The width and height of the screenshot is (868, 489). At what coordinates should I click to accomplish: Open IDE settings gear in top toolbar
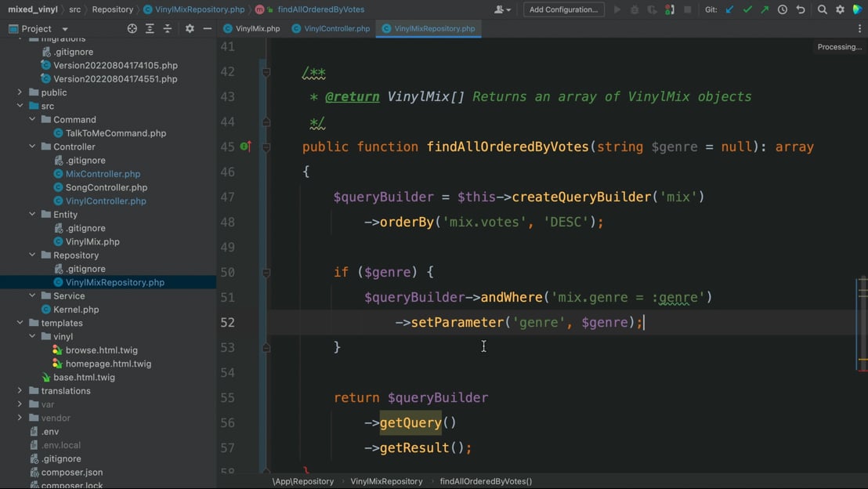[840, 9]
